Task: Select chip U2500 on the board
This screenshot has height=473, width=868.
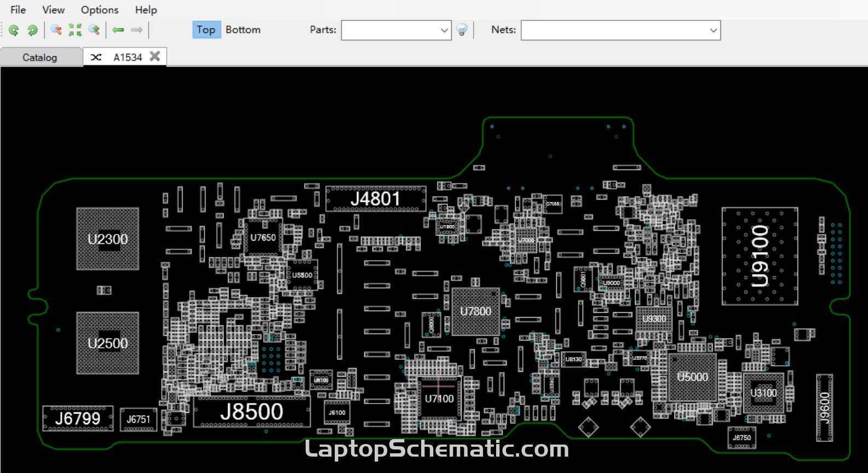Action: (x=108, y=343)
